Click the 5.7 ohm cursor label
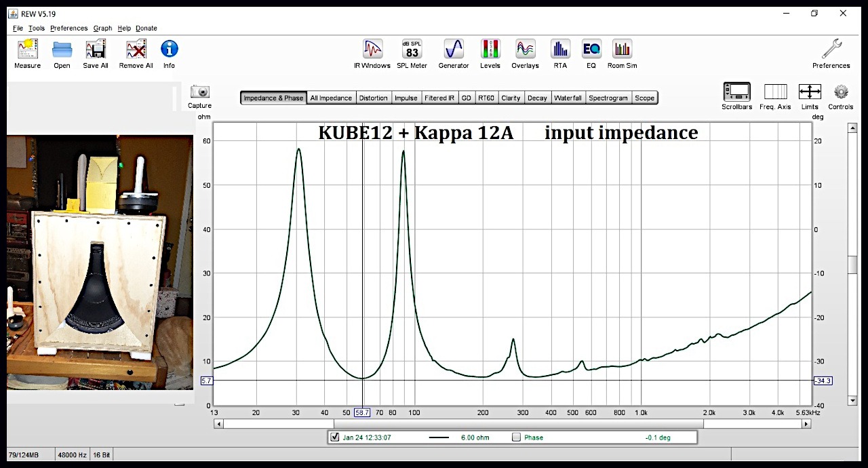Screen dimensions: 868x468 [x=207, y=381]
